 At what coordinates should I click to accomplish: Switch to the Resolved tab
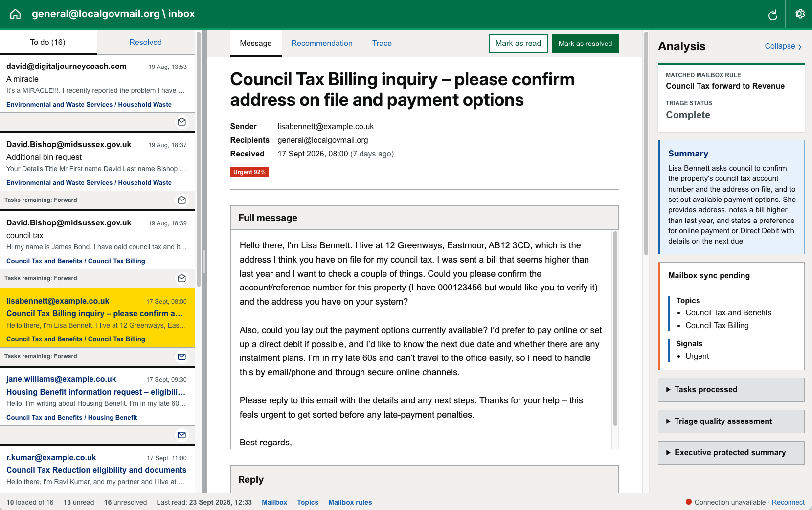point(145,43)
